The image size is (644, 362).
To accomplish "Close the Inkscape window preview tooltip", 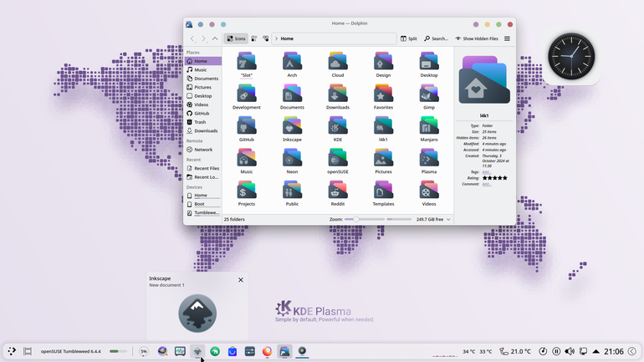I will [x=241, y=280].
